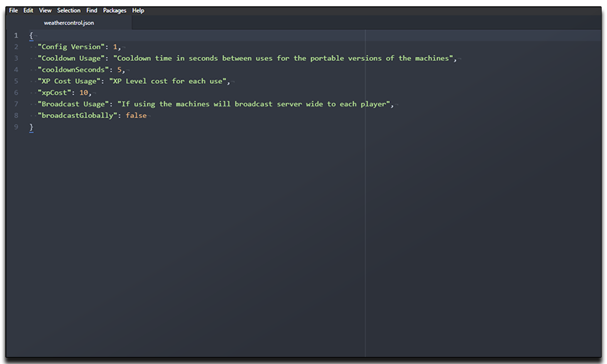
Task: Click line number 5 in gutter
Action: click(x=16, y=81)
